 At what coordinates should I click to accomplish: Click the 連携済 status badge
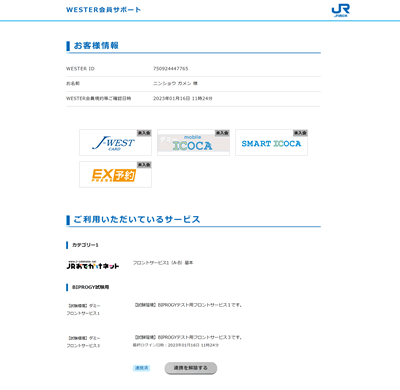(x=141, y=368)
